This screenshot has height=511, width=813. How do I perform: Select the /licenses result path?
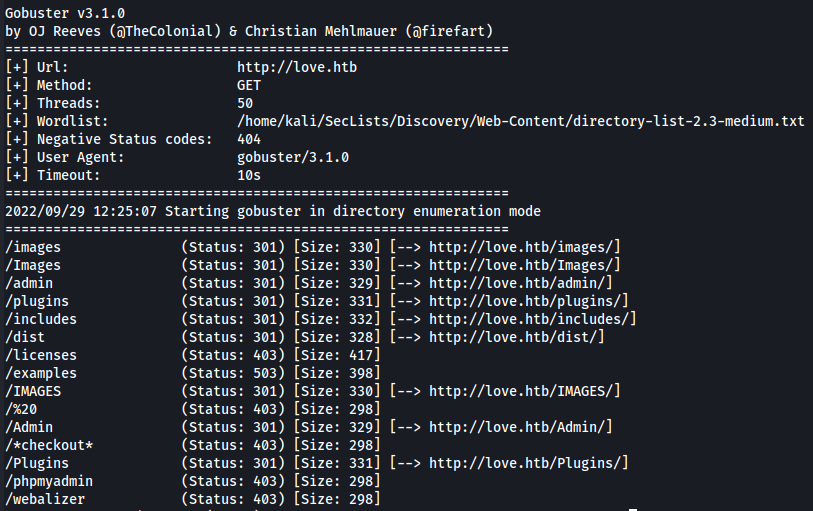(x=41, y=355)
